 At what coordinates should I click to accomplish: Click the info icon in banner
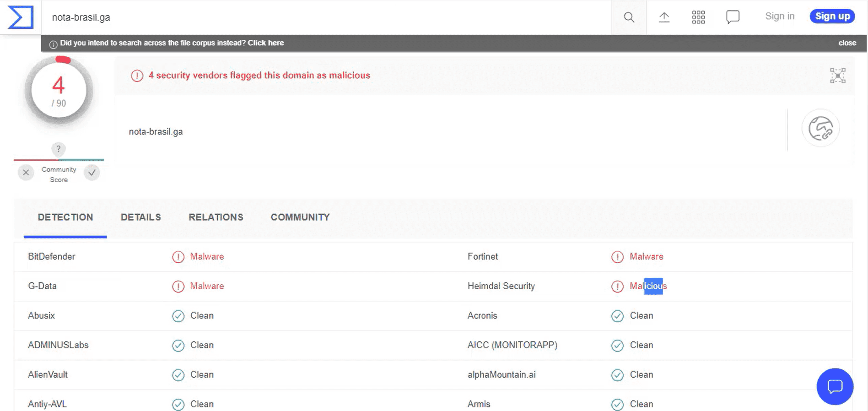point(53,44)
